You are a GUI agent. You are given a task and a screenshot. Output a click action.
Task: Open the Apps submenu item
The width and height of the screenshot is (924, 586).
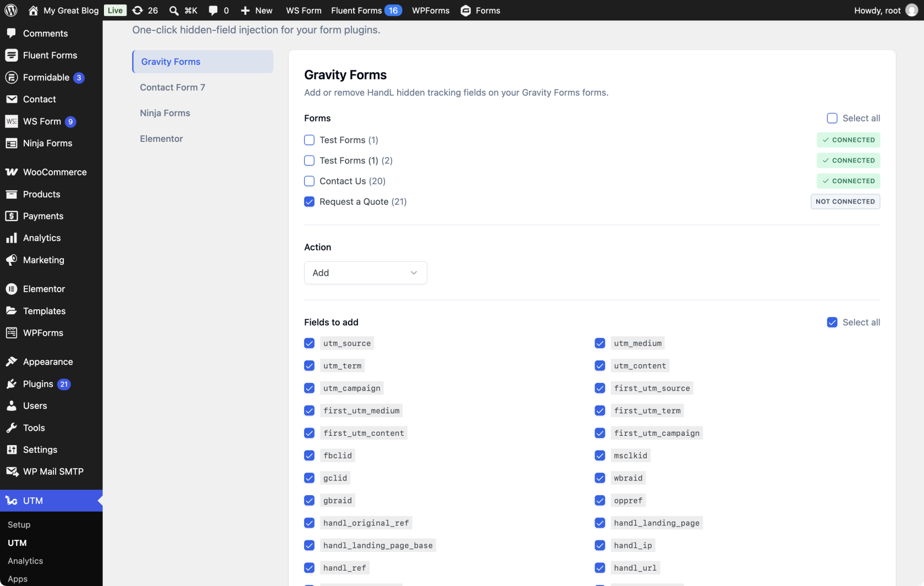pyautogui.click(x=18, y=579)
